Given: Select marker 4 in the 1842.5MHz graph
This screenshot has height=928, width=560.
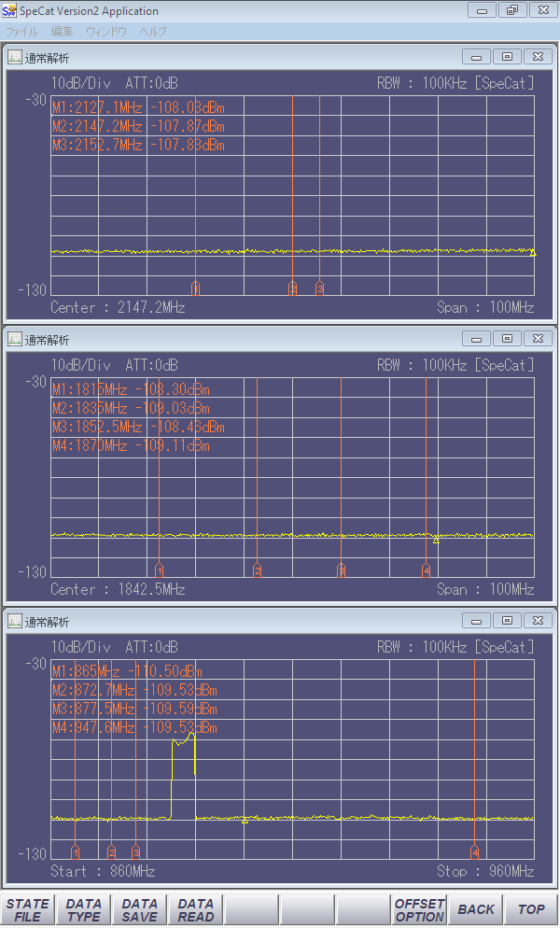Looking at the screenshot, I should tap(427, 569).
